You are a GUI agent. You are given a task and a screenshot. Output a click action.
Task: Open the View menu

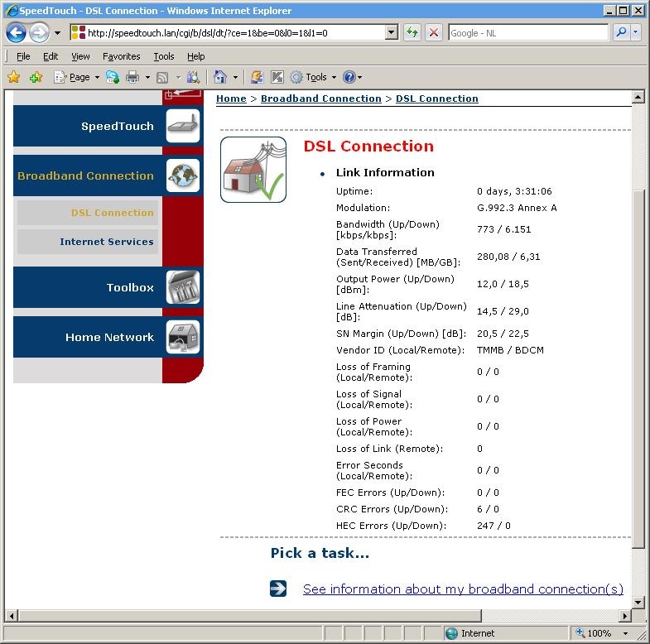pyautogui.click(x=80, y=56)
